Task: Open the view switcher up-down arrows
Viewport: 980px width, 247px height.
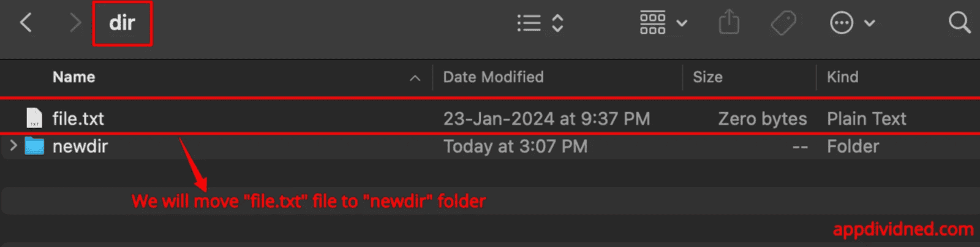Action: coord(557,23)
